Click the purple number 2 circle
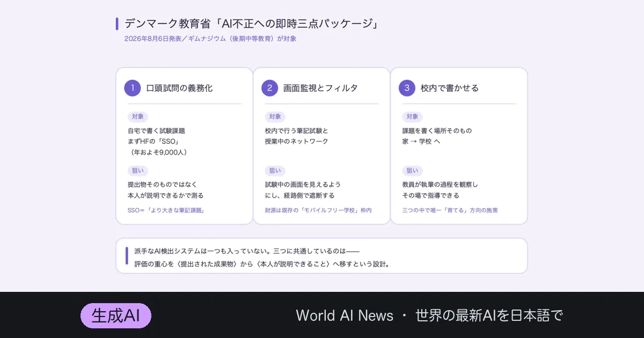This screenshot has width=644, height=338. pos(270,88)
